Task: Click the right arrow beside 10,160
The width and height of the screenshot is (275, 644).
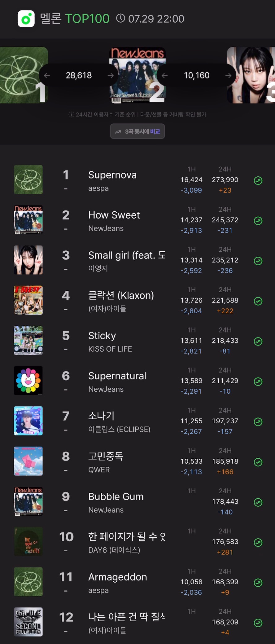Action: [x=228, y=75]
